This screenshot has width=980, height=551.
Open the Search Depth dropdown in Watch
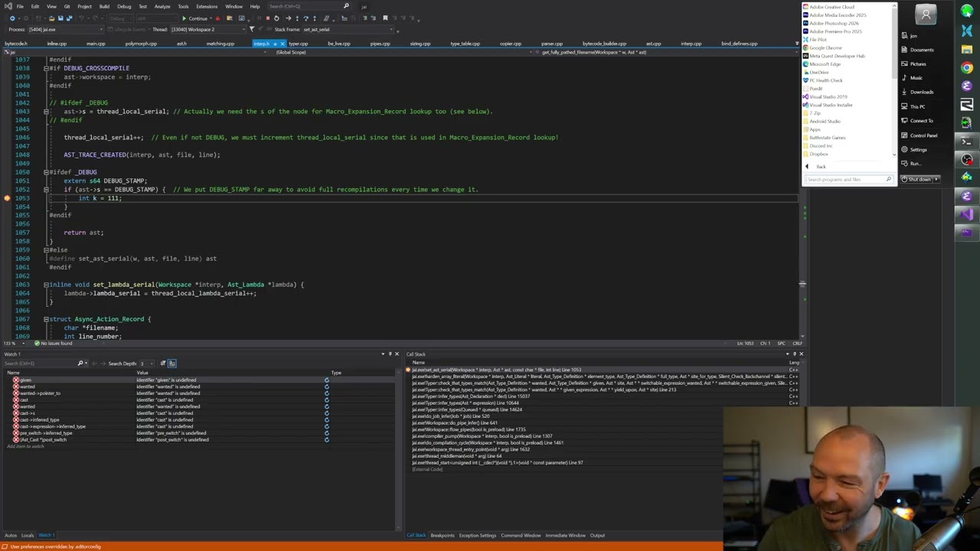tap(147, 364)
